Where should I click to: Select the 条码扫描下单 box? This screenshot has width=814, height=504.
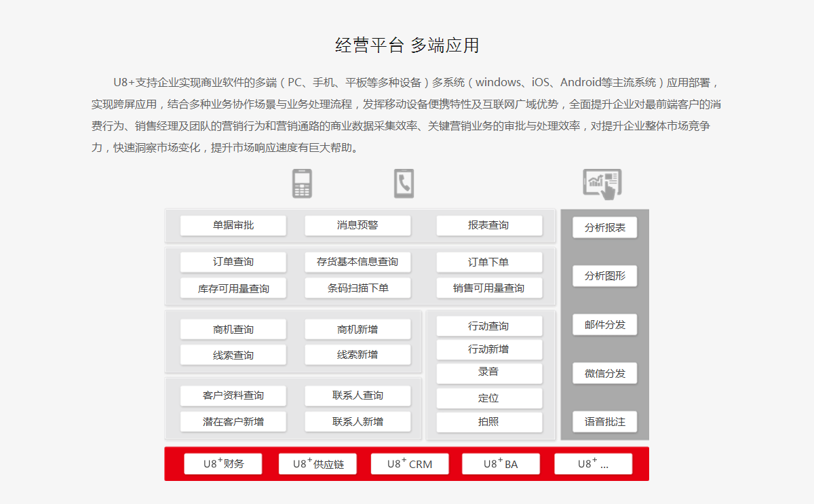pyautogui.click(x=357, y=288)
